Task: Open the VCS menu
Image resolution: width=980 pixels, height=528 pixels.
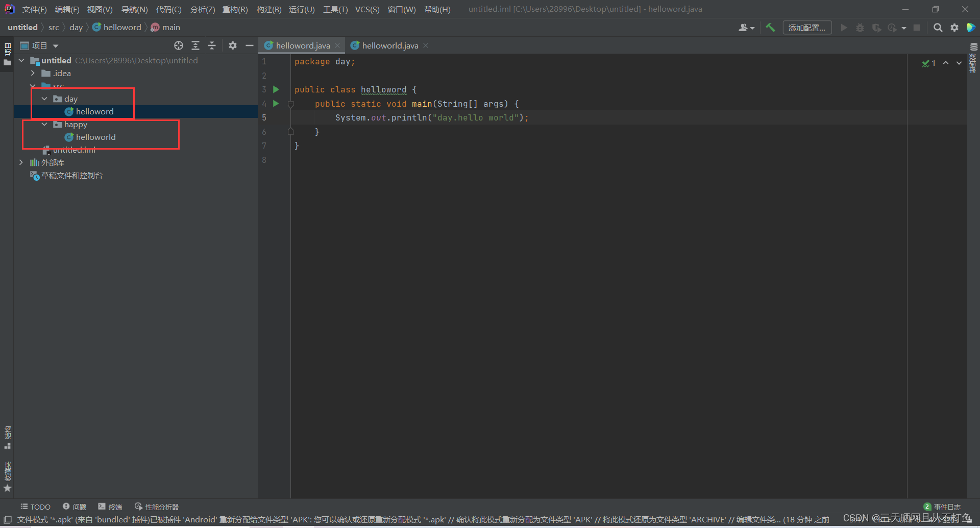Action: [x=367, y=9]
